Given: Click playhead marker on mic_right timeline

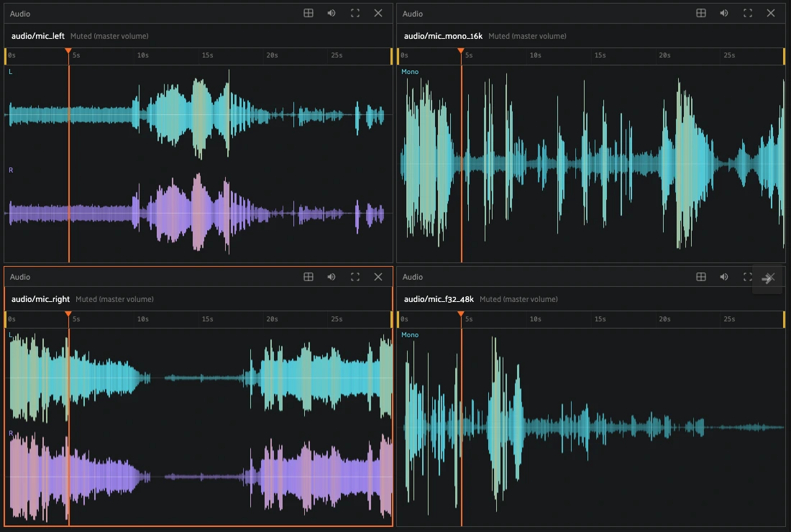Looking at the screenshot, I should tap(68, 315).
